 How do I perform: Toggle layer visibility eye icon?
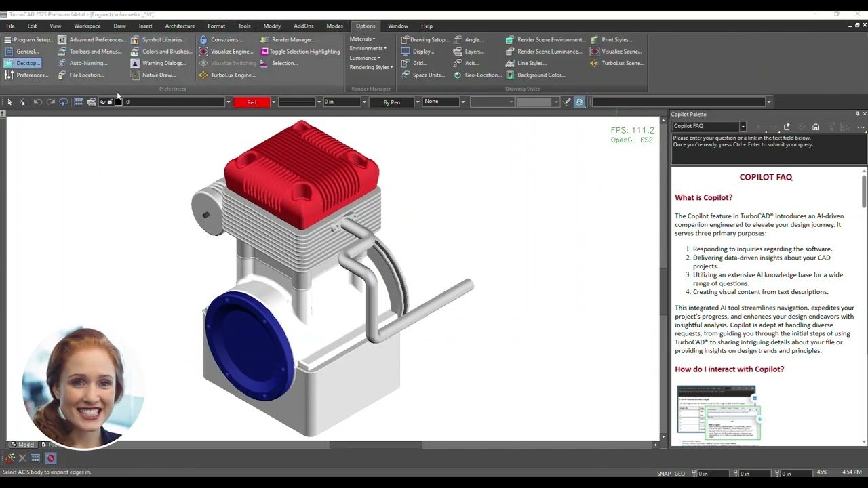(x=103, y=102)
